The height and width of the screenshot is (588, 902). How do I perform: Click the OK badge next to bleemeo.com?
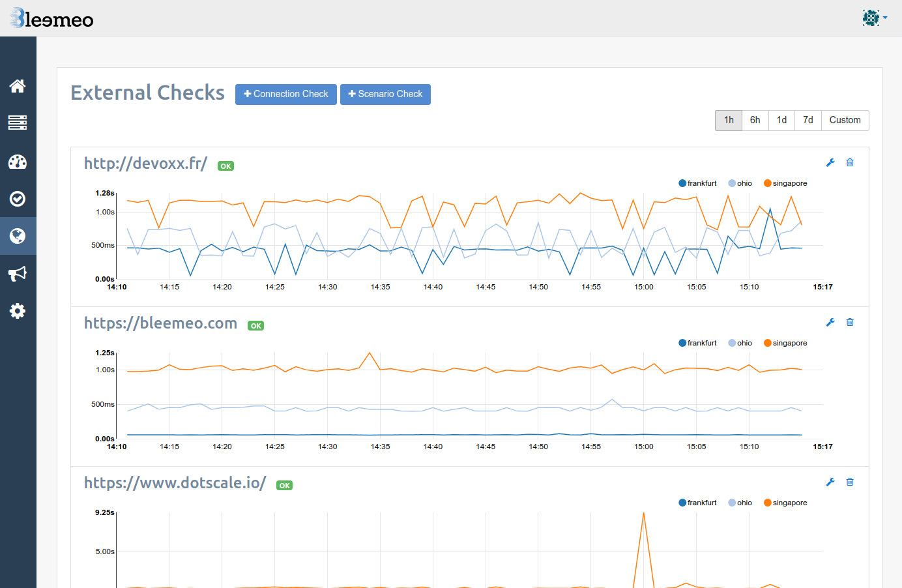[x=255, y=326]
